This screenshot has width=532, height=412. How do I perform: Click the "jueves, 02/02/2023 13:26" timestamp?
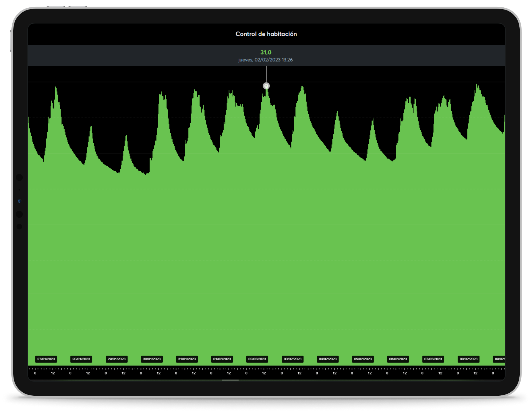click(x=266, y=60)
